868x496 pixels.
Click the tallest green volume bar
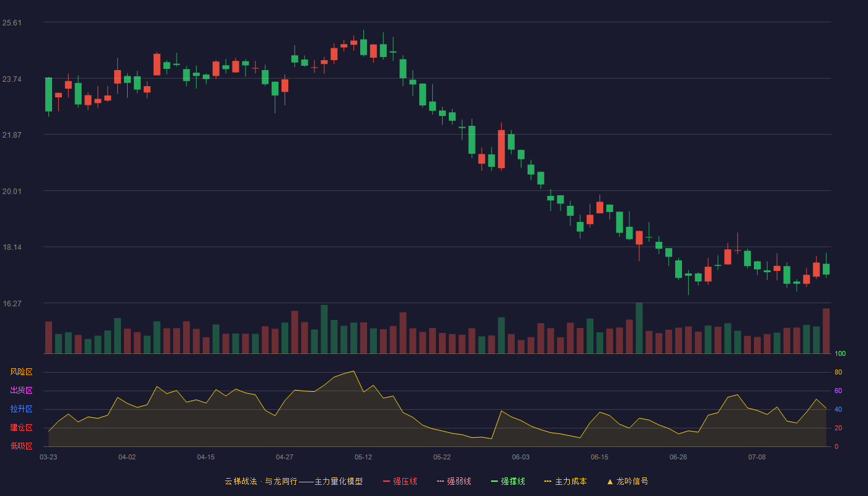[639, 328]
